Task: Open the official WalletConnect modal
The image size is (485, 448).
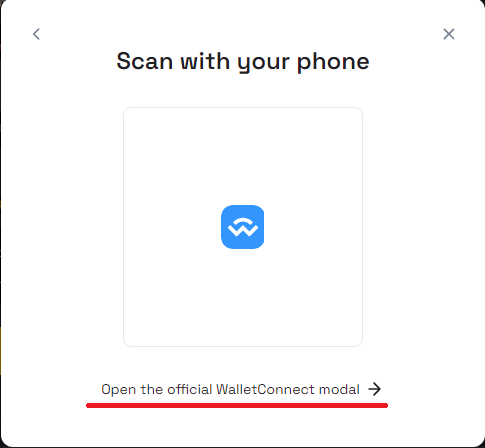Action: pyautogui.click(x=241, y=389)
